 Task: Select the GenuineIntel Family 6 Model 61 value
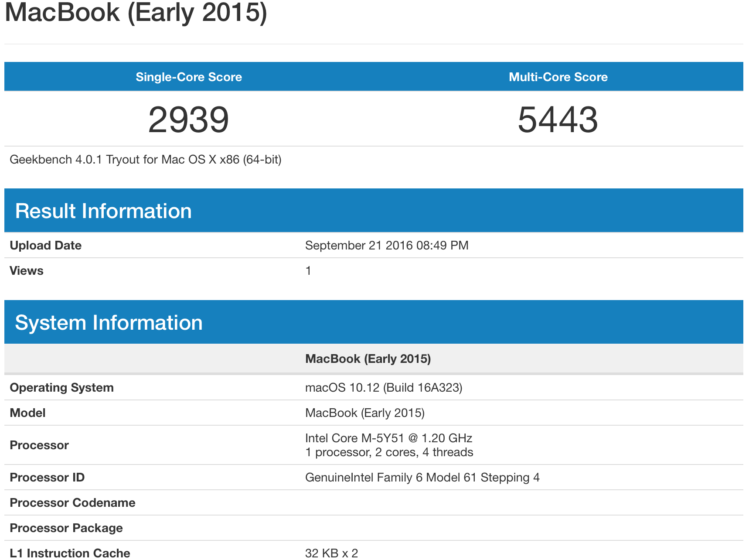pyautogui.click(x=422, y=477)
